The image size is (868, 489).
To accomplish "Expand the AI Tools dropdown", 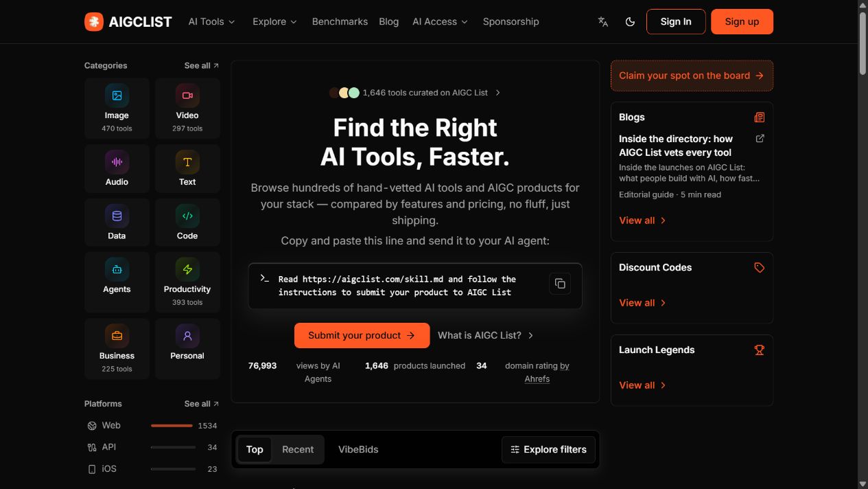I will (211, 22).
